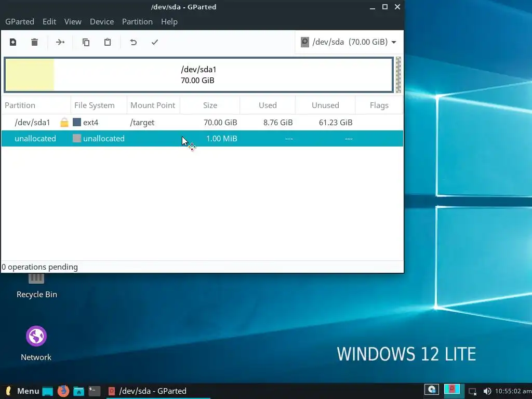Open the terminal taskbar icon

[x=95, y=391]
